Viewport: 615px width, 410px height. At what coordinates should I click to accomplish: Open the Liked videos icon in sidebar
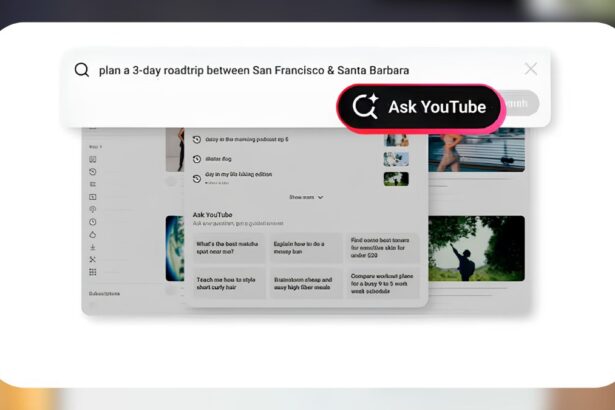point(93,235)
